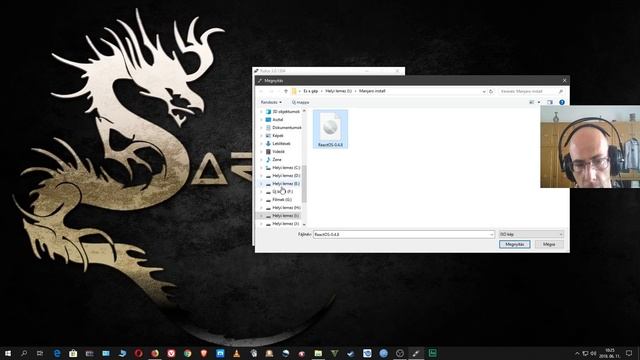This screenshot has height=360, width=640.
Task: Open Videók in the navigation tree
Action: coord(275,151)
